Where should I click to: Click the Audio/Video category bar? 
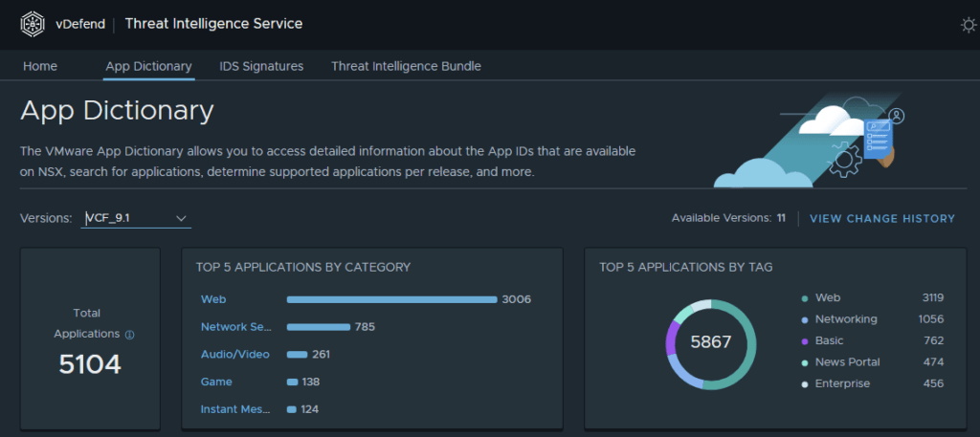tap(297, 355)
